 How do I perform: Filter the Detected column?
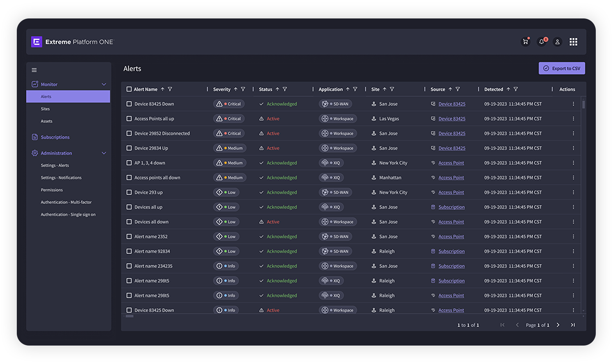[x=516, y=89]
